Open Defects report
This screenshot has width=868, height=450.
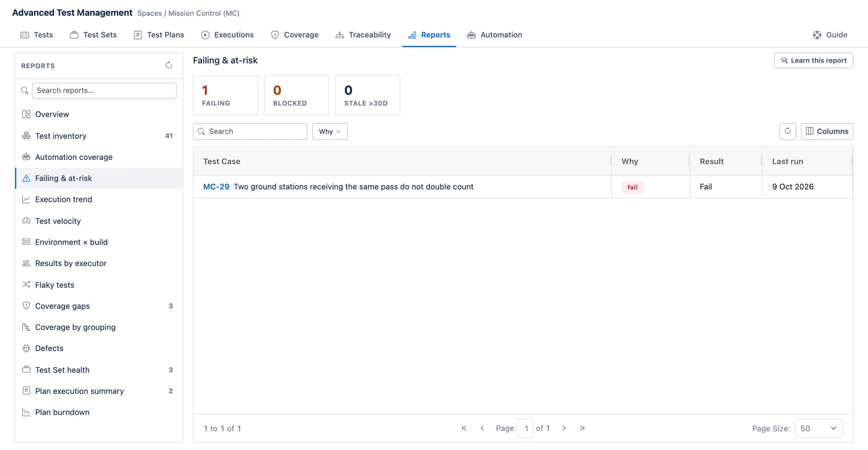pos(99,348)
